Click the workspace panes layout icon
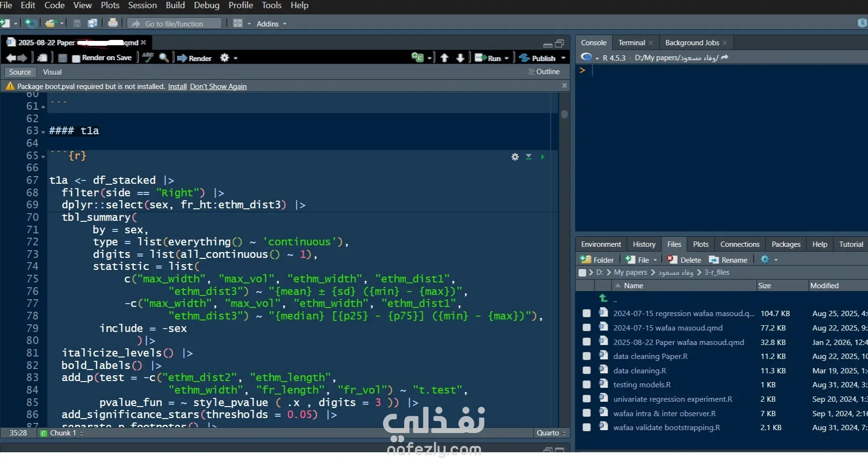 coord(238,23)
